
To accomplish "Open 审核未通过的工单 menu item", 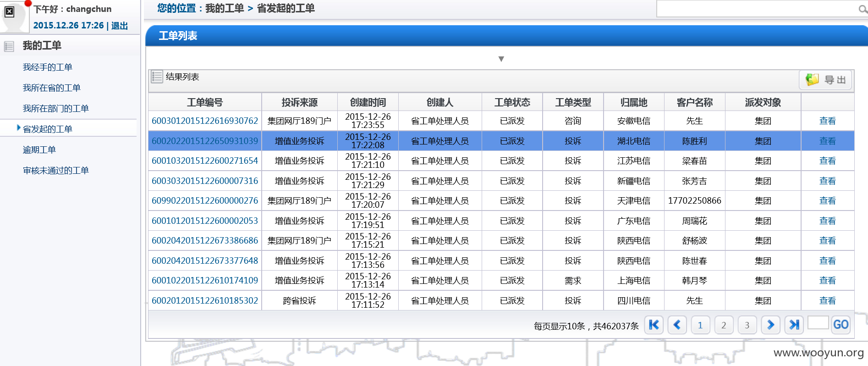I will pos(56,170).
